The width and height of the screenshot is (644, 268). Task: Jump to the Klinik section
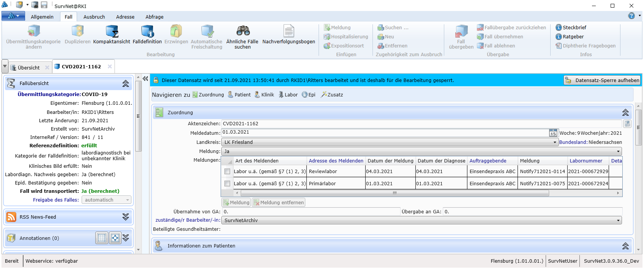(264, 95)
